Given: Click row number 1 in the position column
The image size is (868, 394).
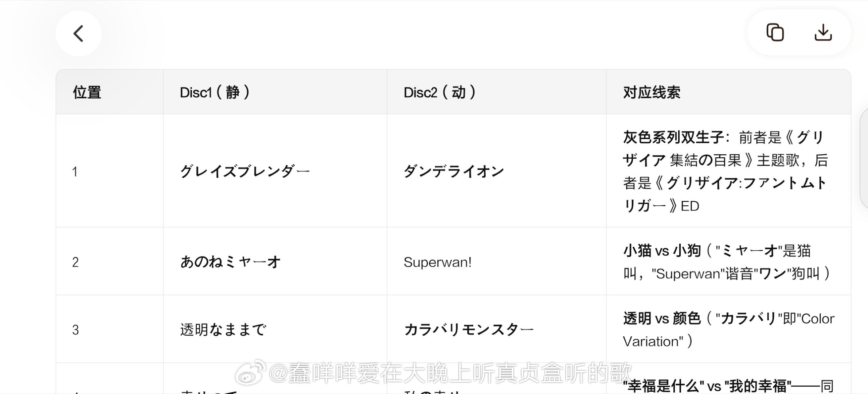Looking at the screenshot, I should click(75, 171).
